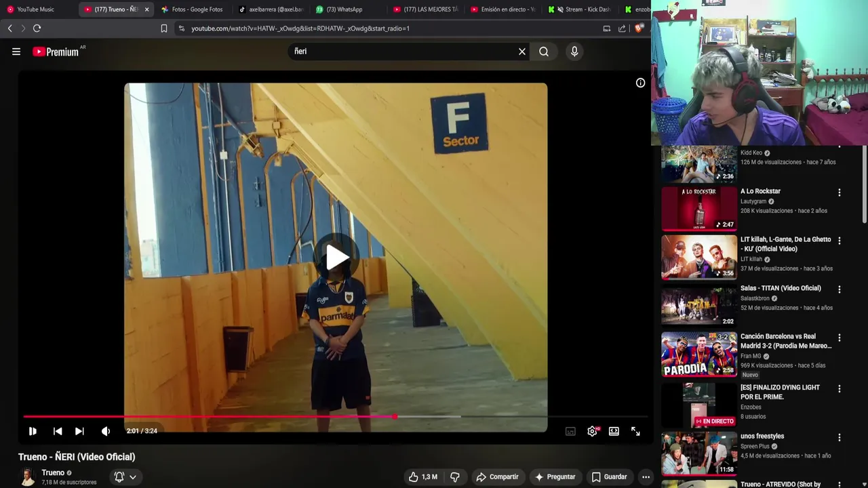
Task: Open the A Lo Rockstar thumbnail
Action: coord(699,209)
